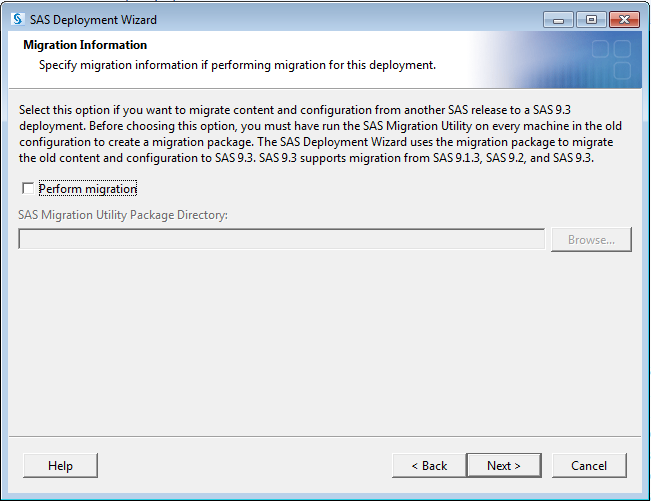Screen dimensions: 651x501
Task: Click the empty area below the directory field
Action: [325, 340]
